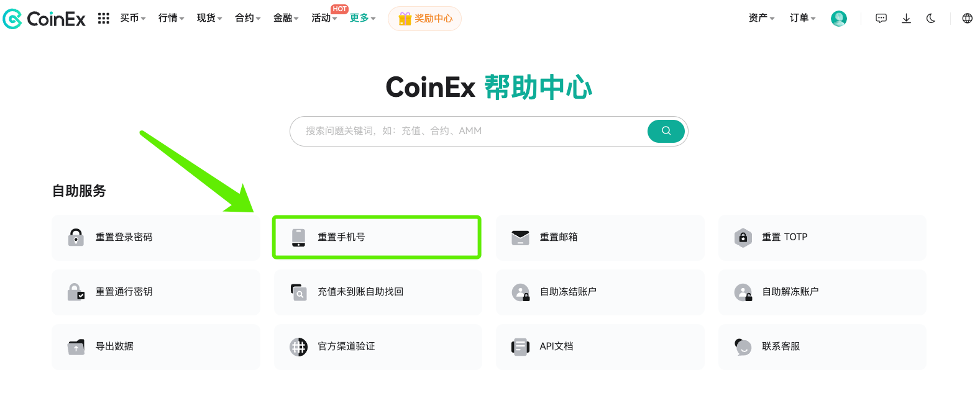This screenshot has width=980, height=393.
Task: Open the messages chat icon
Action: (x=881, y=19)
